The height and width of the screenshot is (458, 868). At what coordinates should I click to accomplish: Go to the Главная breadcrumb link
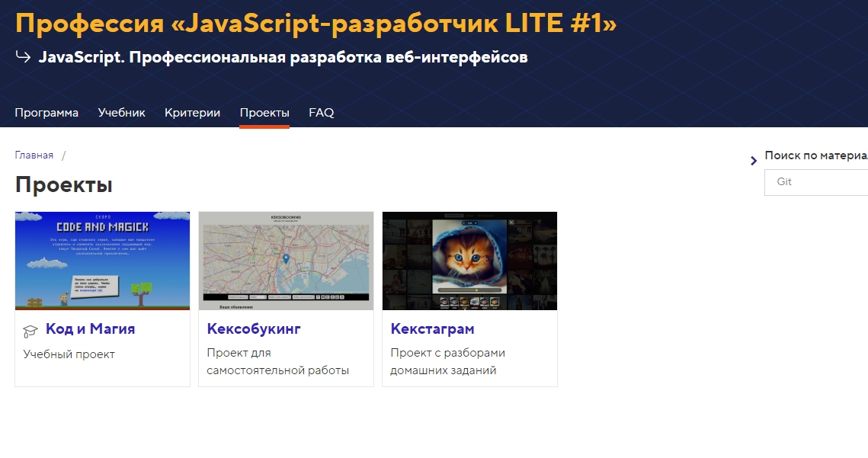[x=34, y=155]
